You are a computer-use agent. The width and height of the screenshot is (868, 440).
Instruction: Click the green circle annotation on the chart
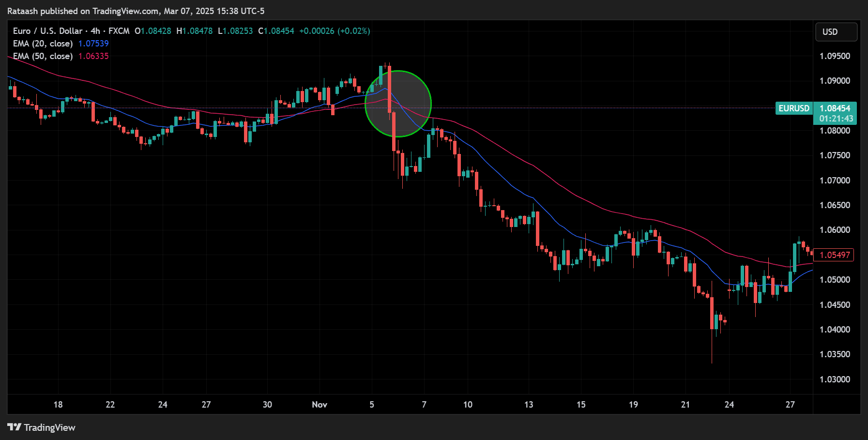point(398,103)
